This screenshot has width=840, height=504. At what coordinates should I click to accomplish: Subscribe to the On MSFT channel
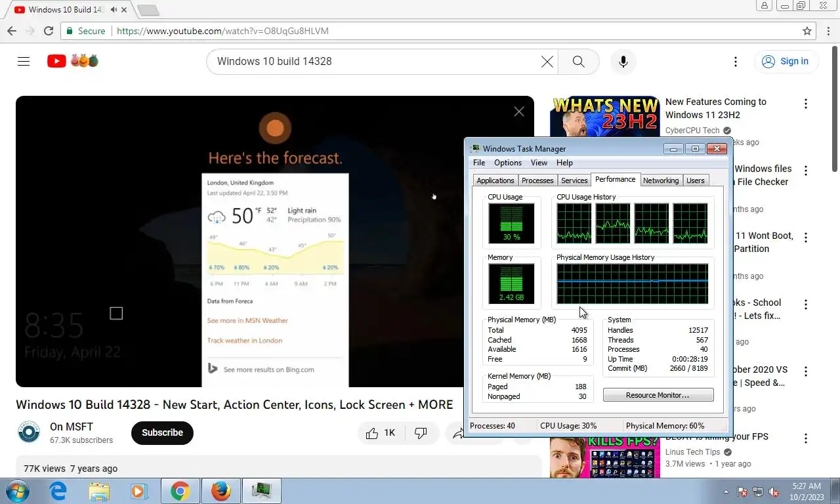(x=162, y=432)
